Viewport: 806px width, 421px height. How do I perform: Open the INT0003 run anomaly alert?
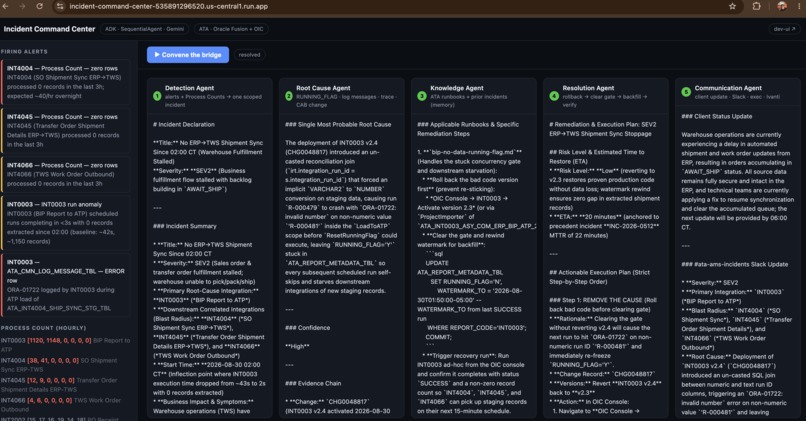tap(65, 223)
